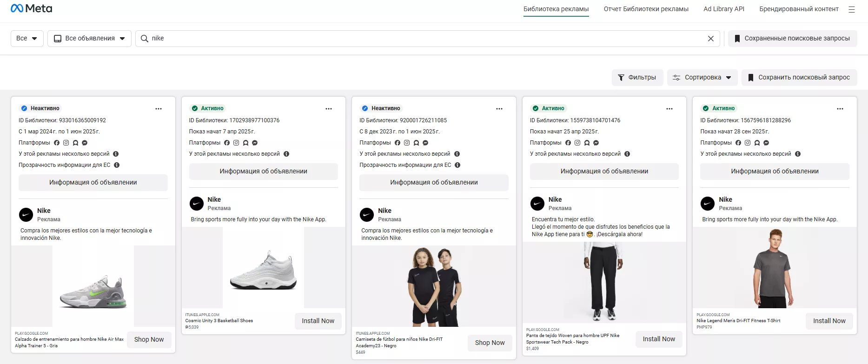Click info icon beside versions in ad 1702938977100376
The width and height of the screenshot is (868, 364).
pos(286,154)
